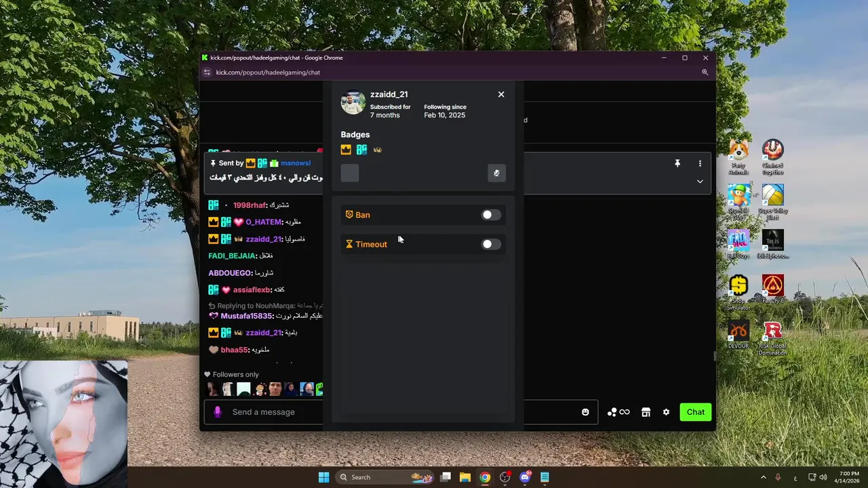Click the zoom magnifier icon in Chrome address bar
This screenshot has width=868, height=488.
tap(705, 73)
